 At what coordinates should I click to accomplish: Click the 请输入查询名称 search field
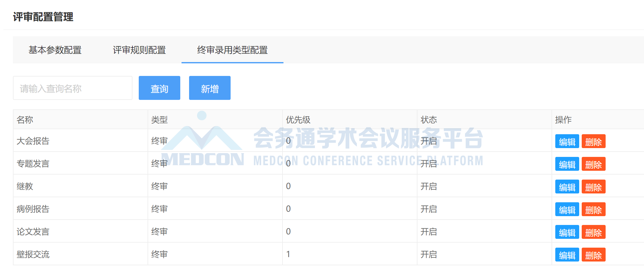coord(72,88)
